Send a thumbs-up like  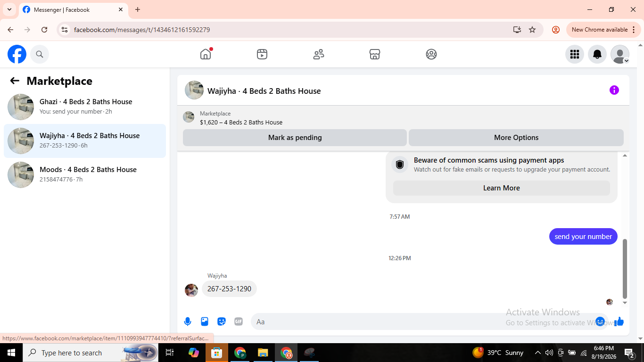coord(619,321)
